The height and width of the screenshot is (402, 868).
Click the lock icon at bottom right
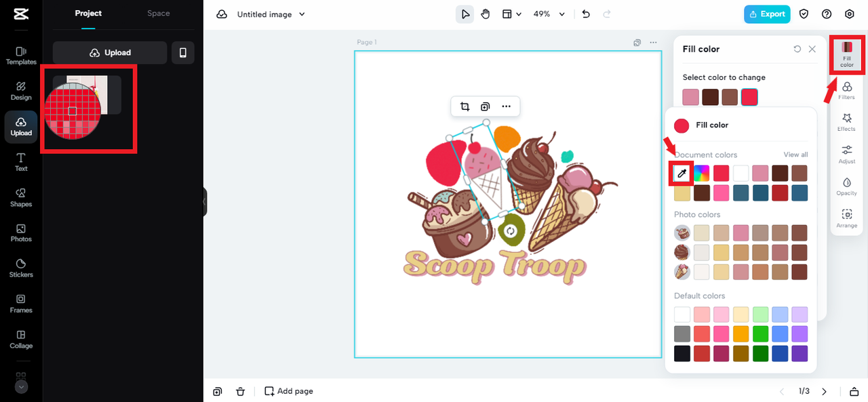pos(854,391)
